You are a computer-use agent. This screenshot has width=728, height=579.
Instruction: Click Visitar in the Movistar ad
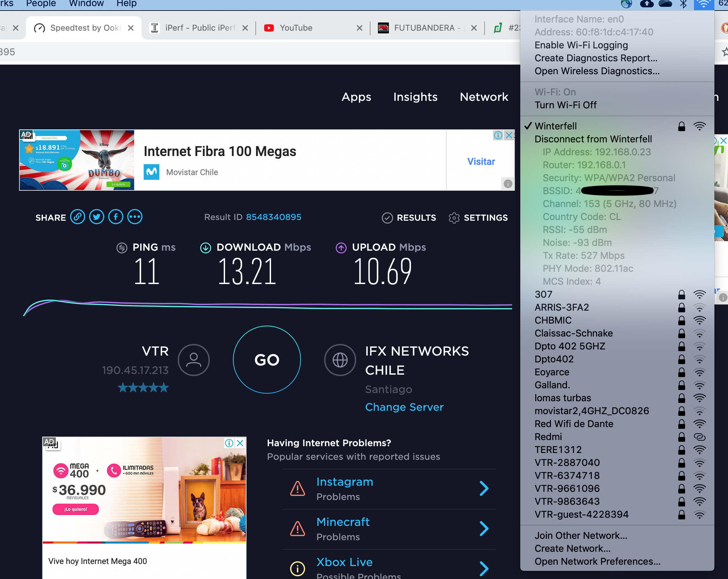(x=481, y=161)
